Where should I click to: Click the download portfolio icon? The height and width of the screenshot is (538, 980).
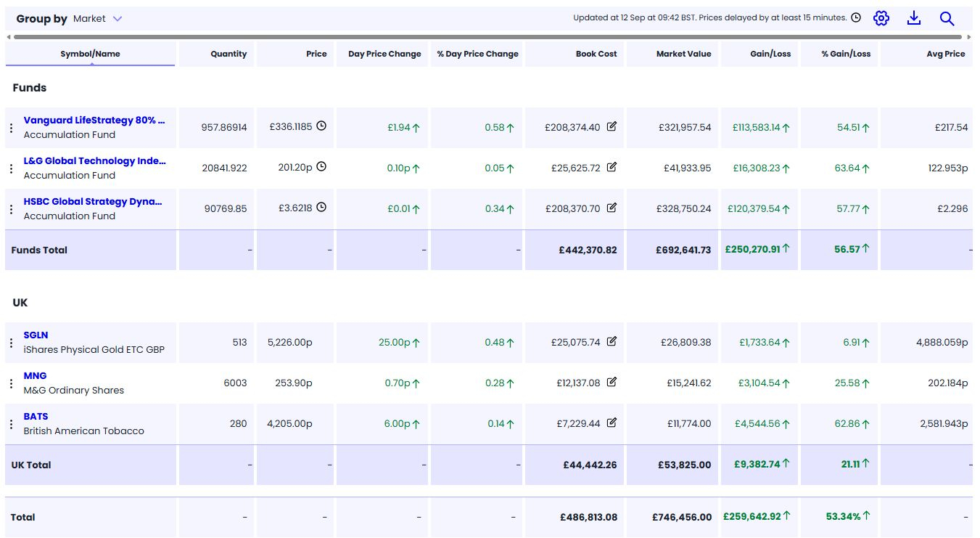(914, 18)
